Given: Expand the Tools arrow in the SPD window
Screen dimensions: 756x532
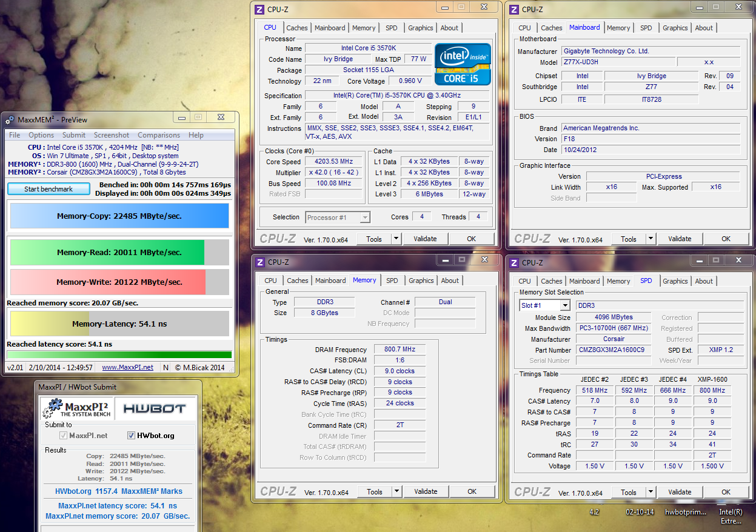Looking at the screenshot, I should 651,492.
